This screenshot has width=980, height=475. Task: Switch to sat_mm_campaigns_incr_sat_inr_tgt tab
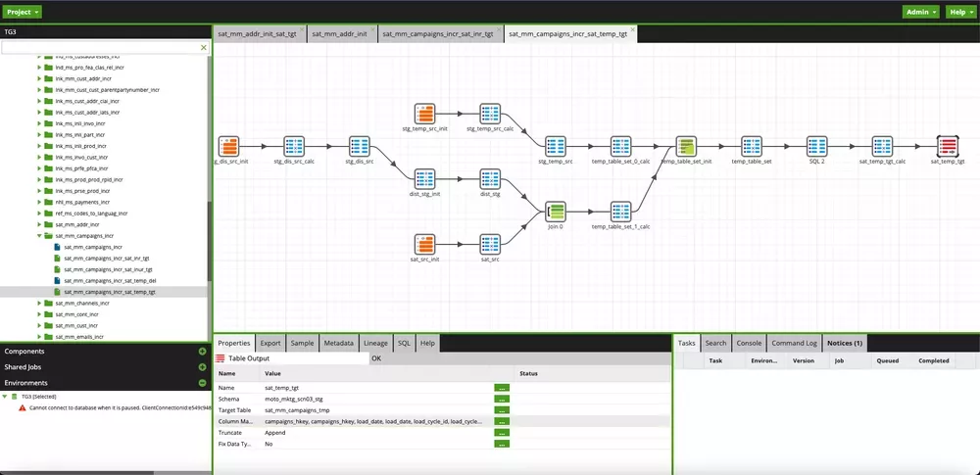(x=437, y=33)
